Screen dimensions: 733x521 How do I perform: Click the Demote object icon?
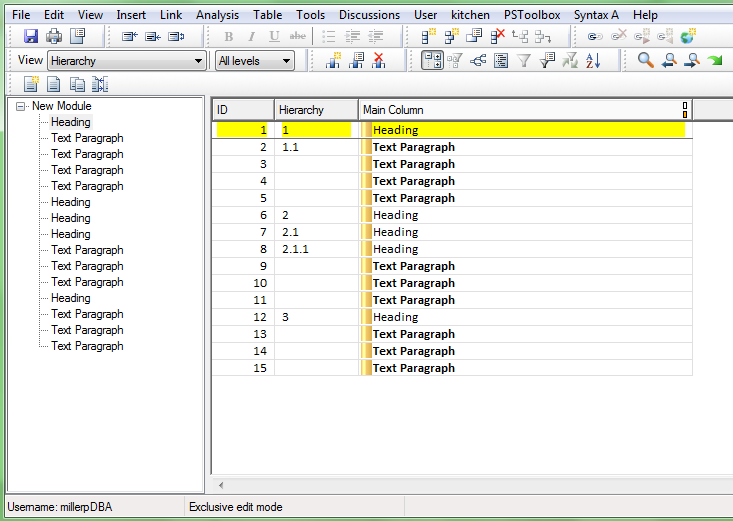coord(543,36)
